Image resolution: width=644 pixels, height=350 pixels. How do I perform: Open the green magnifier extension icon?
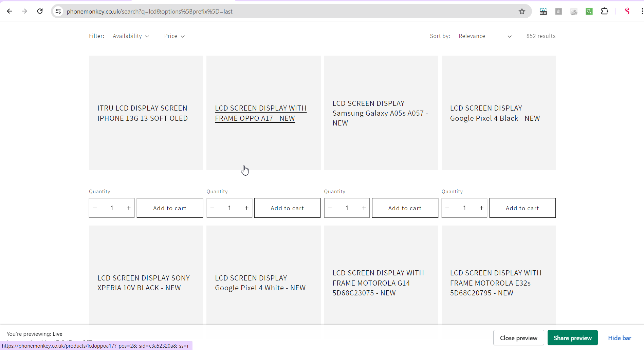point(589,12)
